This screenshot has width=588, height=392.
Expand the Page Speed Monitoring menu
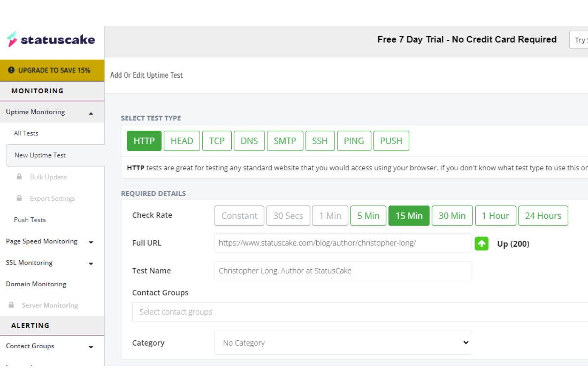52,241
